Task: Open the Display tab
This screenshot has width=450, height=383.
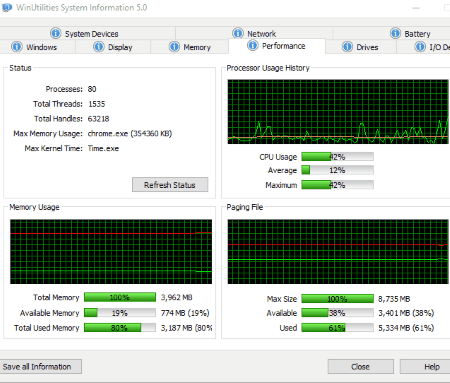Action: (x=113, y=47)
